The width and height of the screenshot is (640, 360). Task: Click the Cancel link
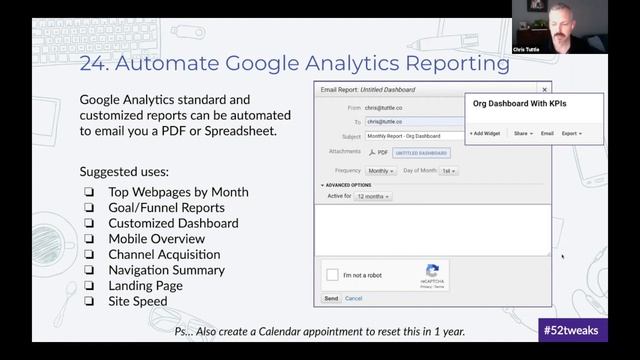(353, 298)
